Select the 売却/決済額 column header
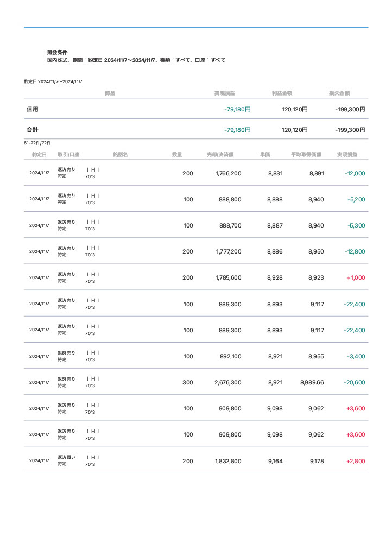The height and width of the screenshot is (556, 392). click(x=220, y=155)
